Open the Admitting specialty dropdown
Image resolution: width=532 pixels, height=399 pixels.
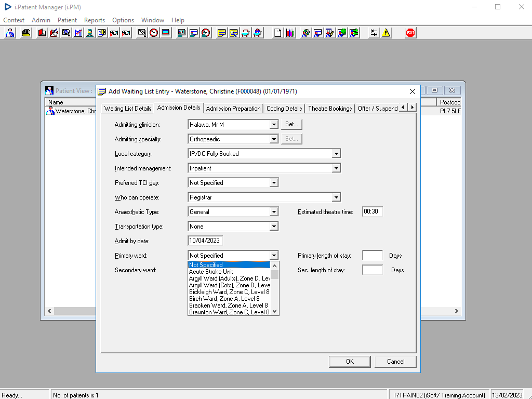click(274, 139)
